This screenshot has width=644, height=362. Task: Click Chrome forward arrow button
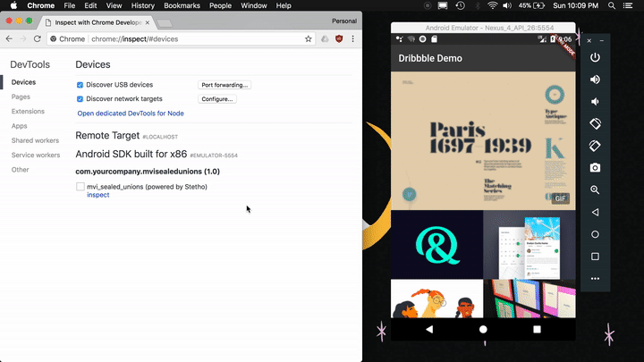point(23,39)
